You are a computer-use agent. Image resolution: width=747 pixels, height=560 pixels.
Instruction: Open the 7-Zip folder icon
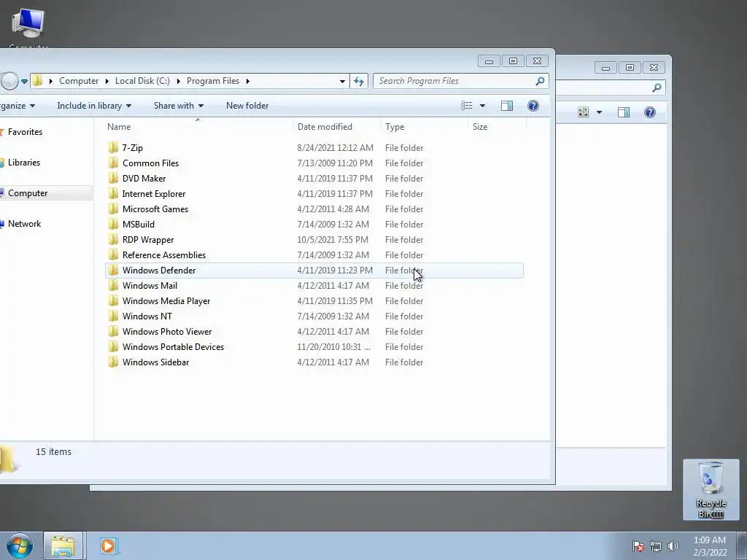tap(113, 147)
